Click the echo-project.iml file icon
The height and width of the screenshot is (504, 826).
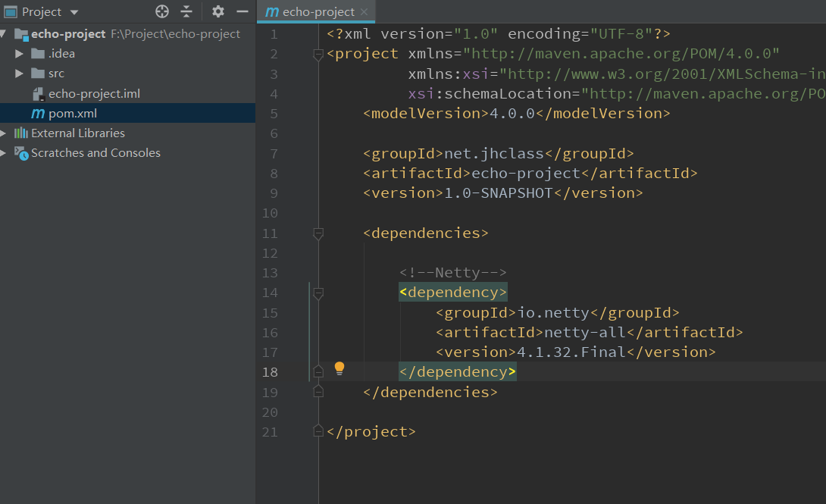pos(39,94)
